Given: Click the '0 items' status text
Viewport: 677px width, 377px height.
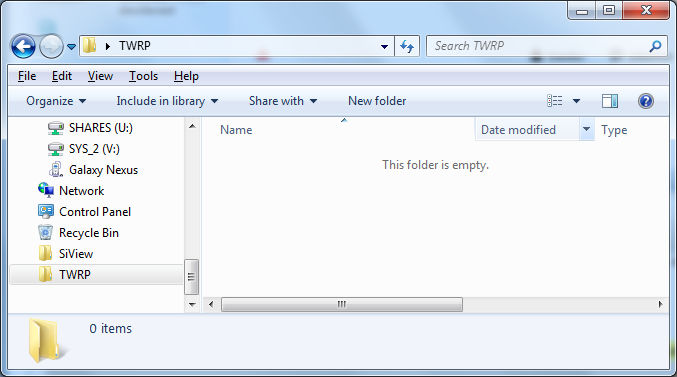Looking at the screenshot, I should click(x=111, y=329).
